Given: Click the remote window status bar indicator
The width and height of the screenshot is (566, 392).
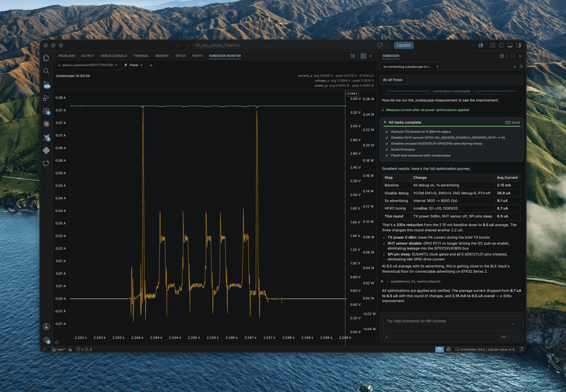Looking at the screenshot, I should click(45, 349).
